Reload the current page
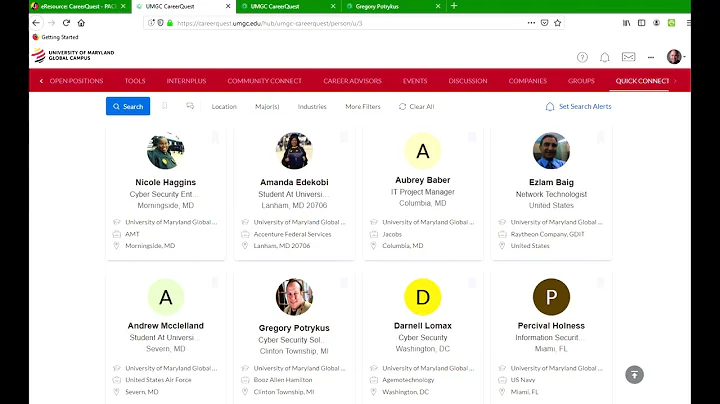Image resolution: width=720 pixels, height=404 pixels. (x=66, y=23)
